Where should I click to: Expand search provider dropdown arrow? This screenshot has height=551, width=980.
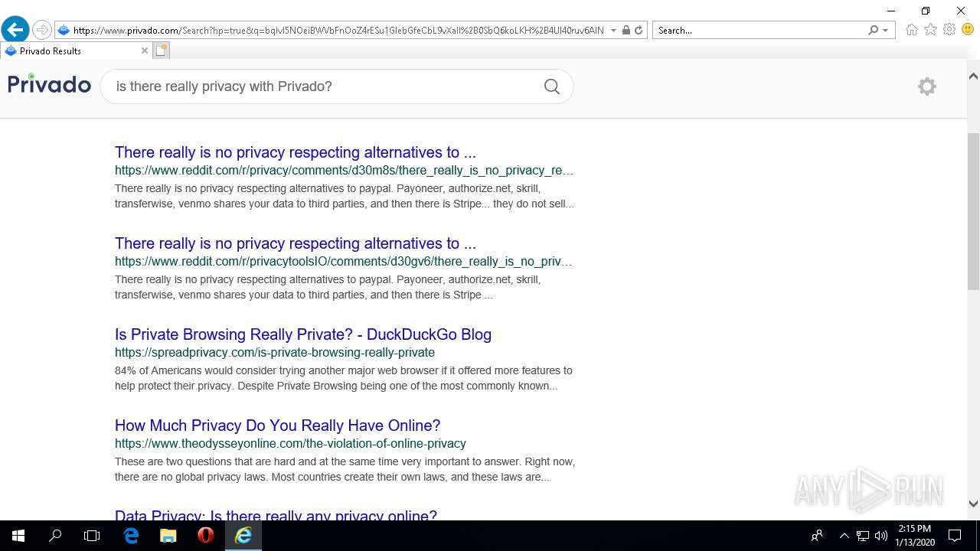886,31
